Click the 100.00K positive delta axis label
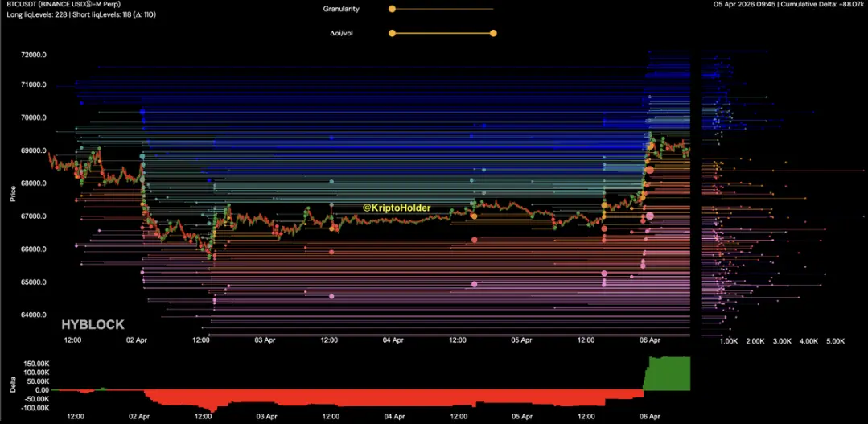 click(36, 373)
